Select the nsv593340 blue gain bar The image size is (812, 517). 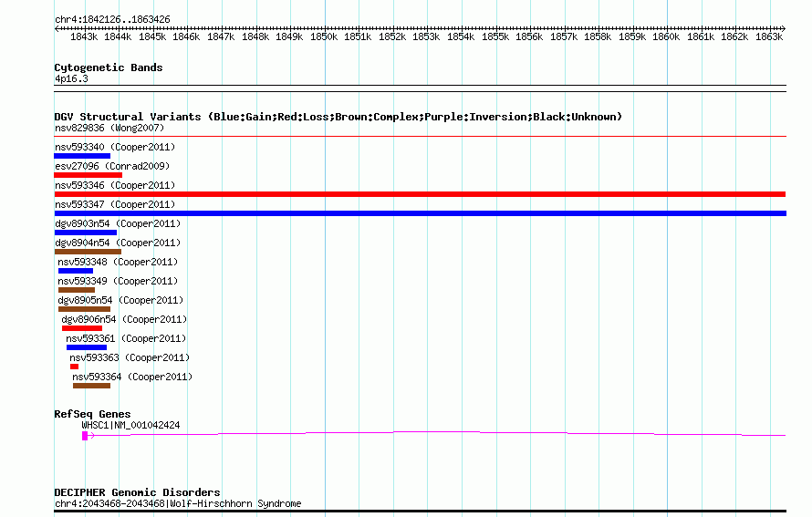(x=82, y=156)
